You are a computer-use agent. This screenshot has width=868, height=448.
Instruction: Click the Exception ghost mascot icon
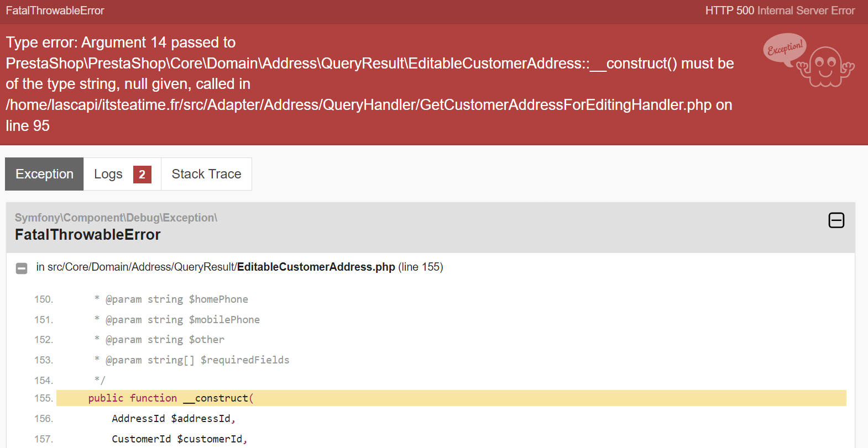coord(825,67)
